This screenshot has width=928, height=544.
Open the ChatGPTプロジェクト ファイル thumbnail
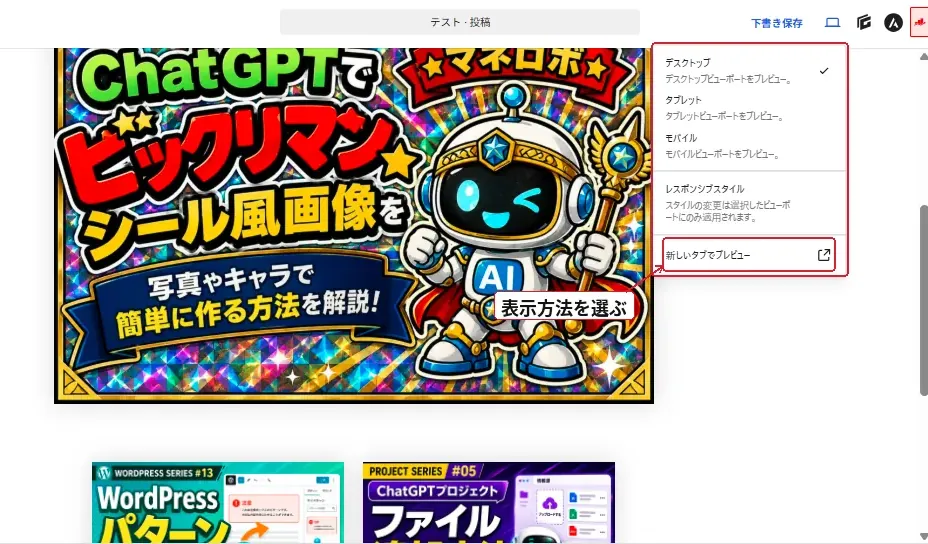(x=489, y=503)
